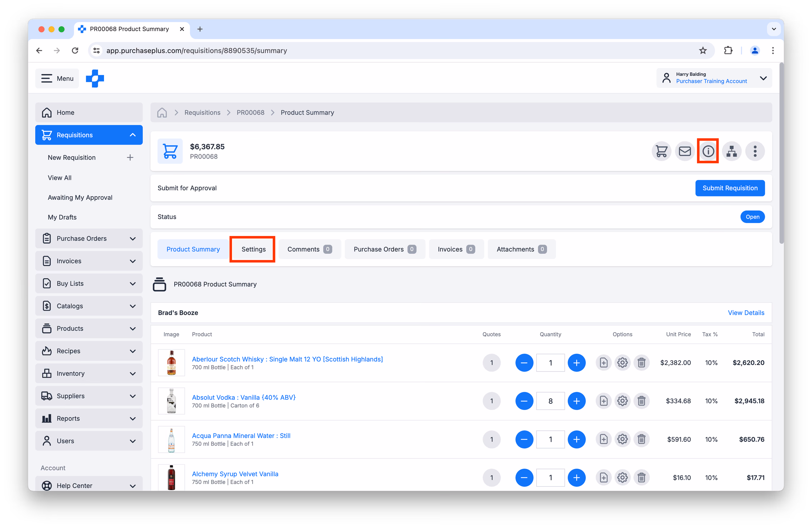Image resolution: width=812 pixels, height=528 pixels.
Task: Expand the Recipes sidebar section
Action: coord(133,351)
